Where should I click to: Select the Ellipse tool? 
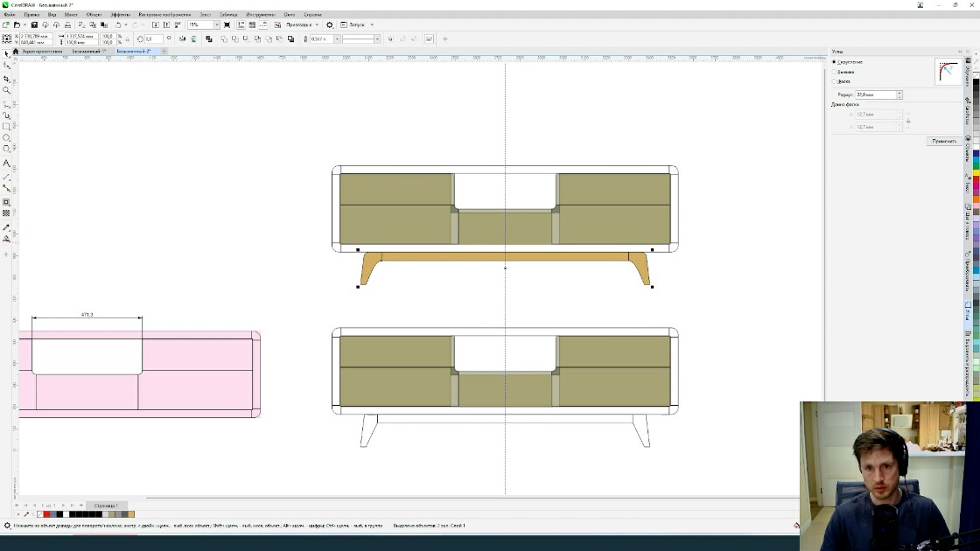6,137
